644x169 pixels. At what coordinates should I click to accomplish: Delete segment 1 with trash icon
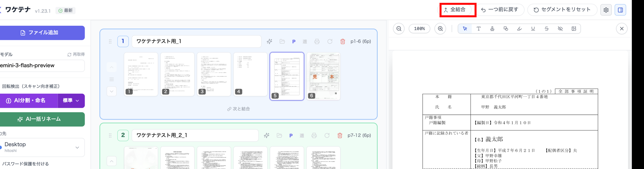(343, 41)
